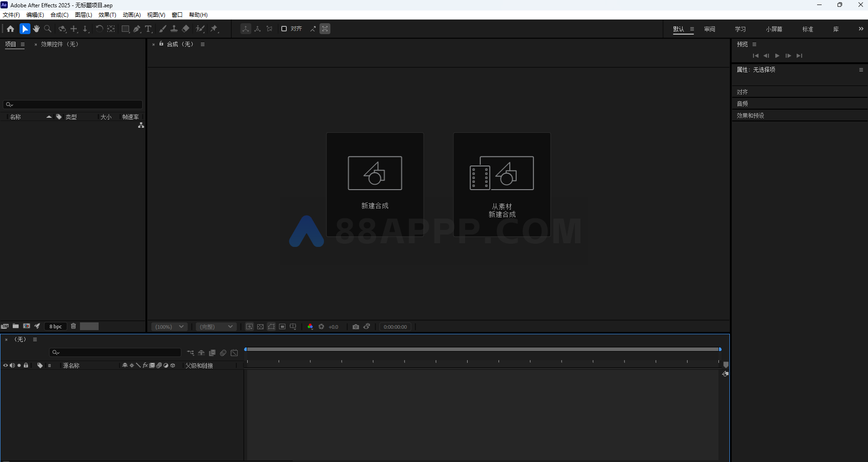Delete selected item with trash icon

pyautogui.click(x=73, y=326)
